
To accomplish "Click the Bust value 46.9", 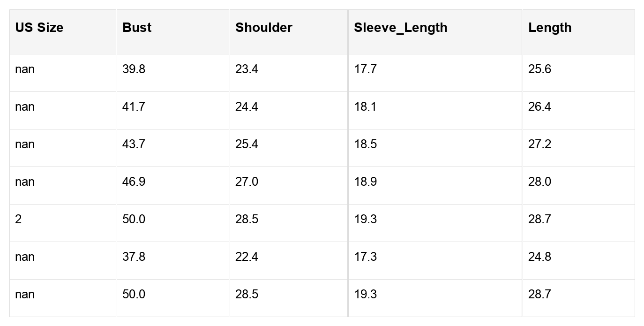I will (x=134, y=182).
